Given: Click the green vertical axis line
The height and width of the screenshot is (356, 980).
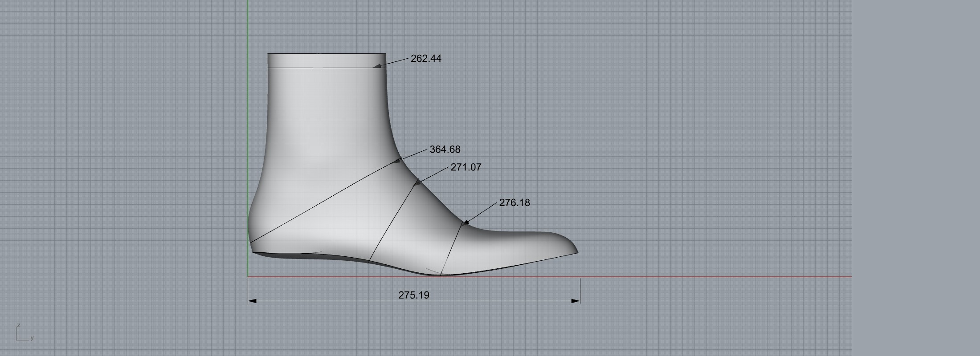Looking at the screenshot, I should pyautogui.click(x=248, y=133).
